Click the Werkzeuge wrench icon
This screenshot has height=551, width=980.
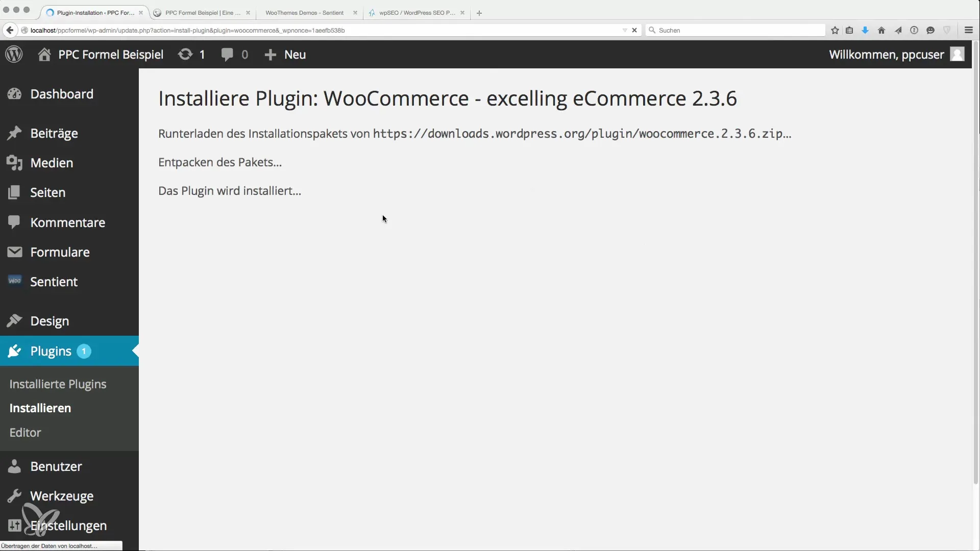coord(14,496)
